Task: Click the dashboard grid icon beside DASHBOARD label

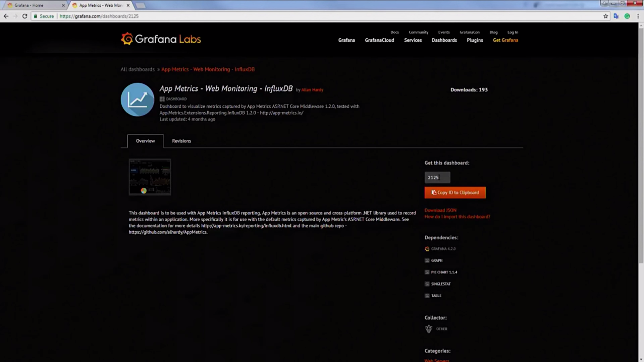Action: click(x=162, y=99)
